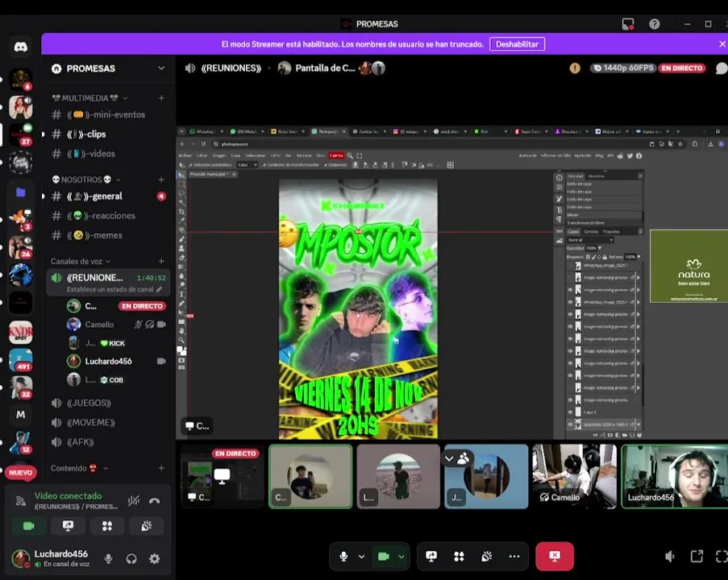
Task: Select the EN DIRECTO stream preview tile
Action: (222, 476)
